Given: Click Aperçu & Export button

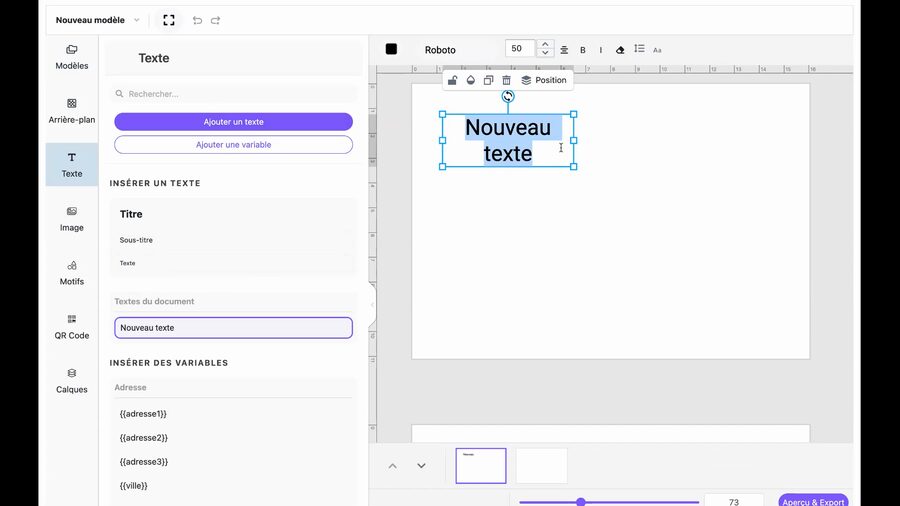Looking at the screenshot, I should pos(813,500).
